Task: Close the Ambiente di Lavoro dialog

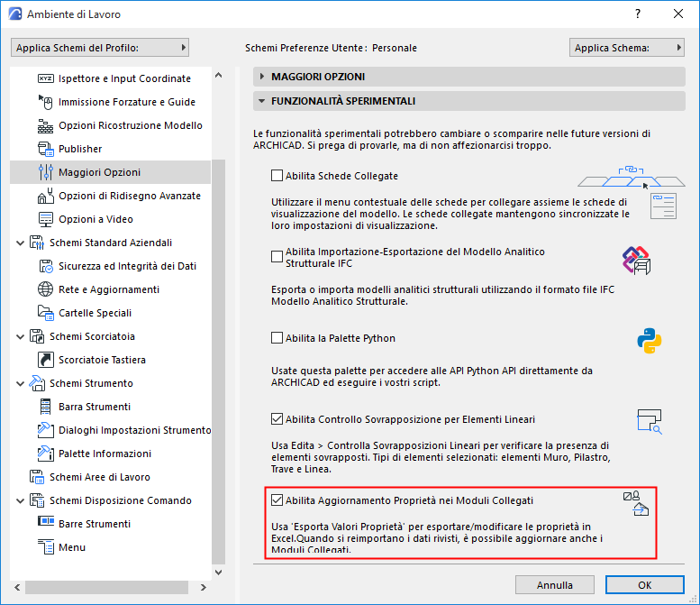Action: click(678, 14)
